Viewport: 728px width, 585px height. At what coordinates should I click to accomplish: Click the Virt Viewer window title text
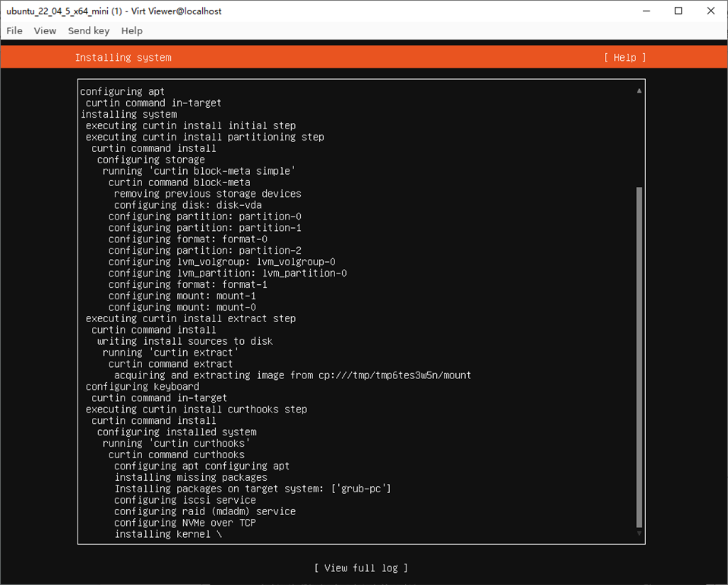click(x=114, y=11)
